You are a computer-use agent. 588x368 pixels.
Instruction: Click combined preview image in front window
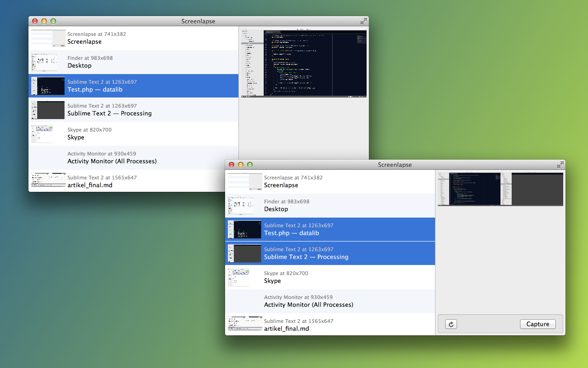pos(500,189)
